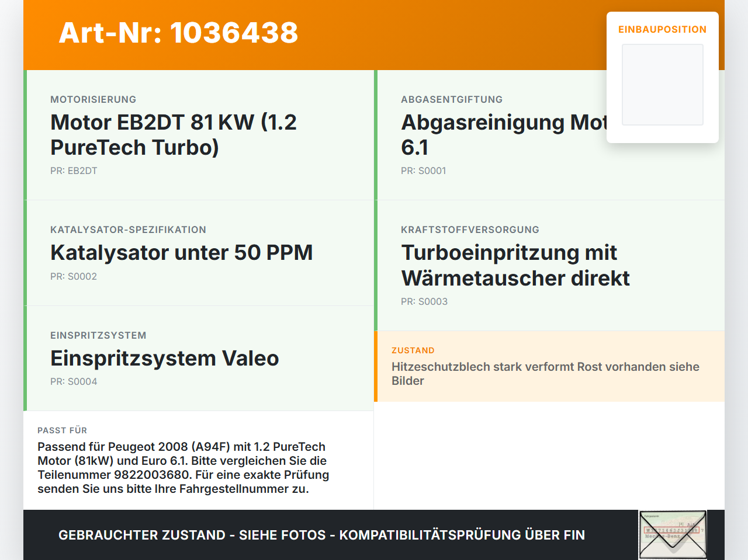The height and width of the screenshot is (560, 748).
Task: Click the EINBAUPOSITION heading
Action: pyautogui.click(x=663, y=29)
